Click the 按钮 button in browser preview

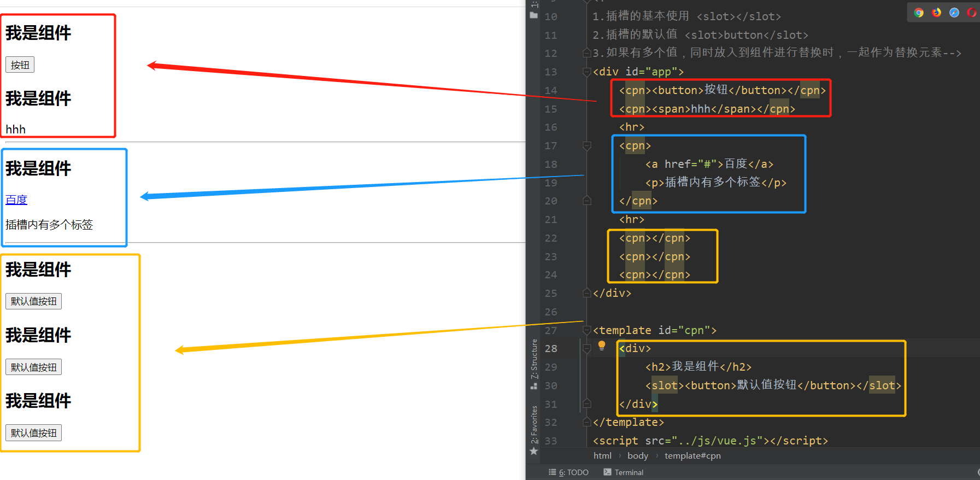point(20,65)
